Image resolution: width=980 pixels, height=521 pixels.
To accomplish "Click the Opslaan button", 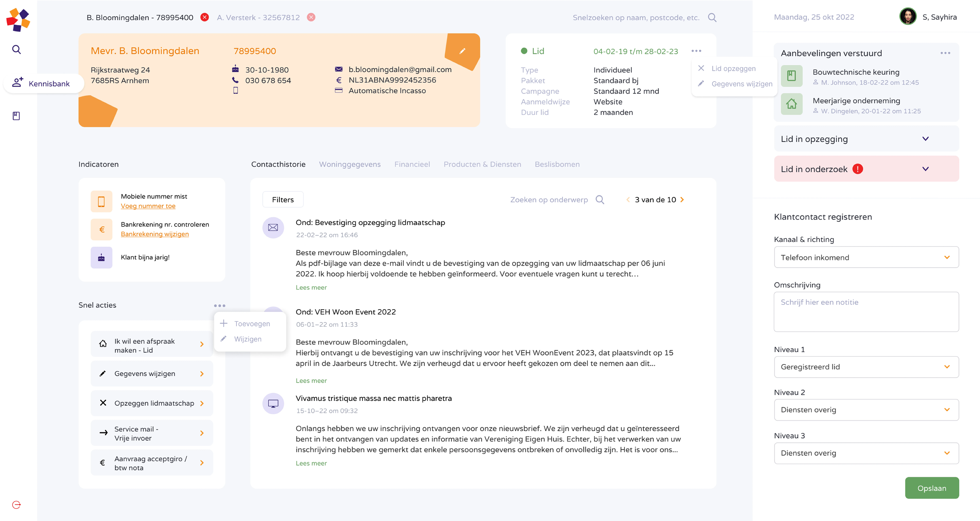I will pyautogui.click(x=931, y=488).
